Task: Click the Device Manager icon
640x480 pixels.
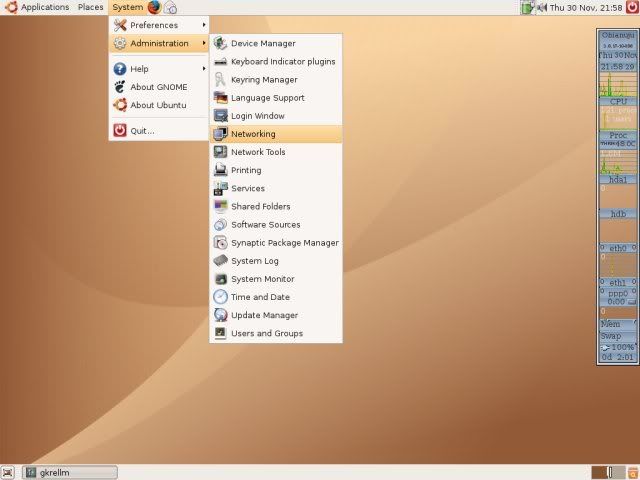Action: (x=220, y=43)
